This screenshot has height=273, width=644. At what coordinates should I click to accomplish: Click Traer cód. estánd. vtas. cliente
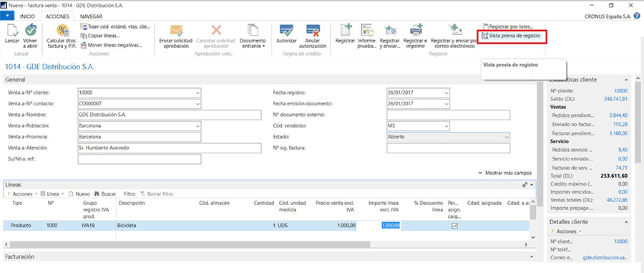tap(116, 27)
